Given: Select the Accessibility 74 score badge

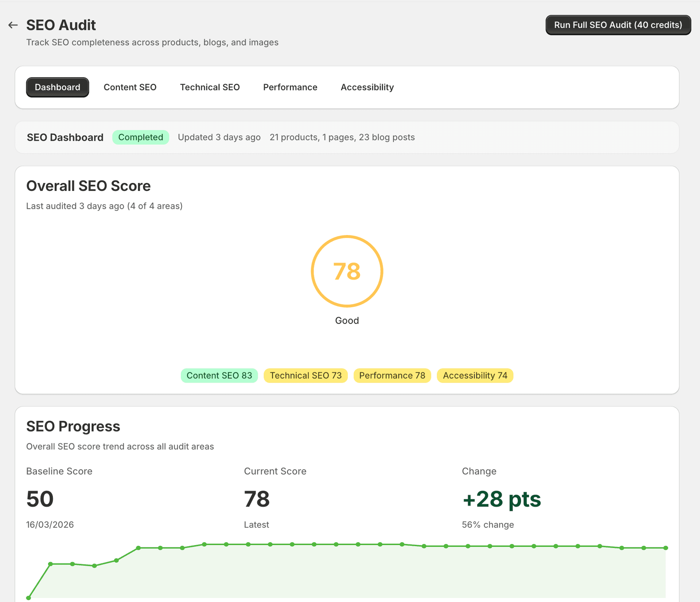Looking at the screenshot, I should (x=475, y=375).
